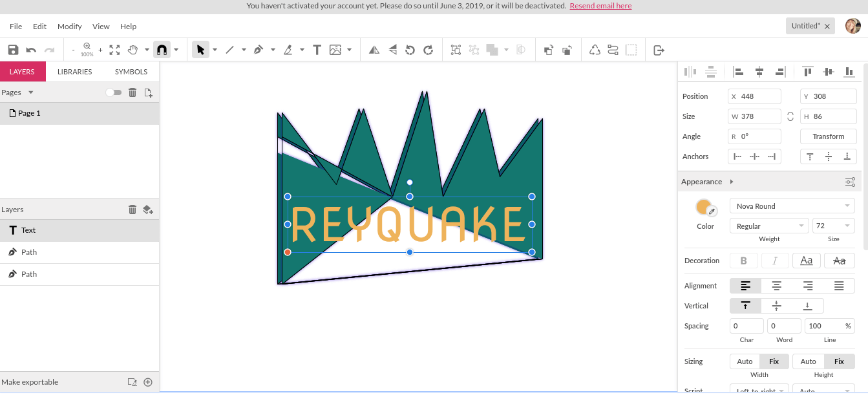Switch to the Symbols tab
The image size is (868, 397).
pyautogui.click(x=131, y=72)
